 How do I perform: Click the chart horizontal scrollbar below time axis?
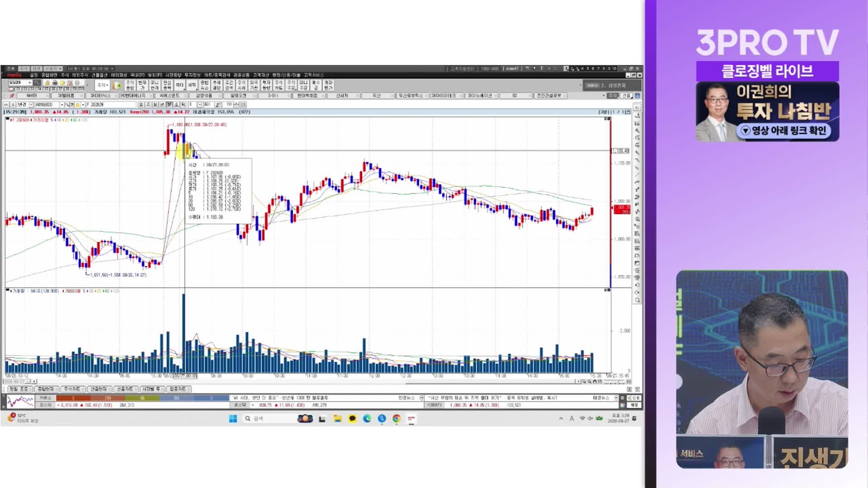[306, 381]
